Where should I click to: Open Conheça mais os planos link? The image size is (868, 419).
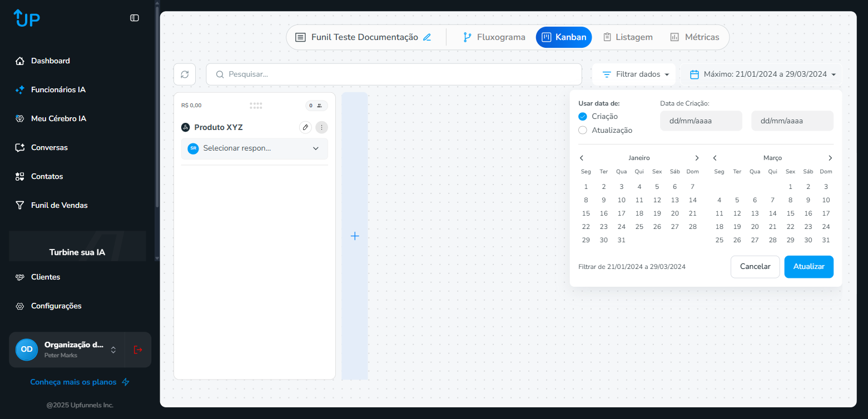[x=73, y=382]
